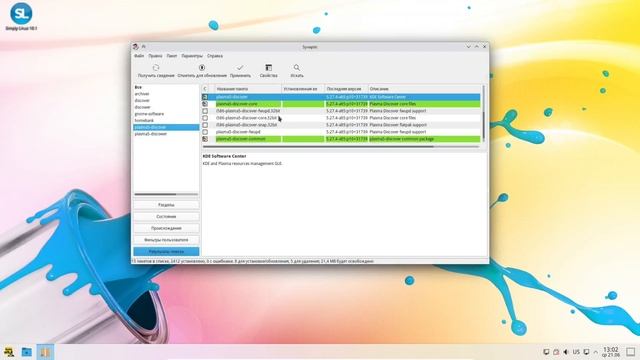640x360 pixels.
Task: Click the KDE Software Center heading in details pane
Action: click(x=224, y=156)
